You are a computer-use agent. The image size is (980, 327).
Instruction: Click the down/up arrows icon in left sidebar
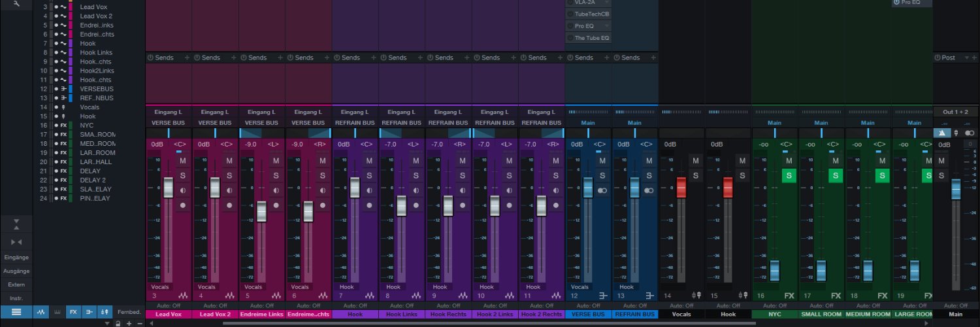click(x=16, y=224)
